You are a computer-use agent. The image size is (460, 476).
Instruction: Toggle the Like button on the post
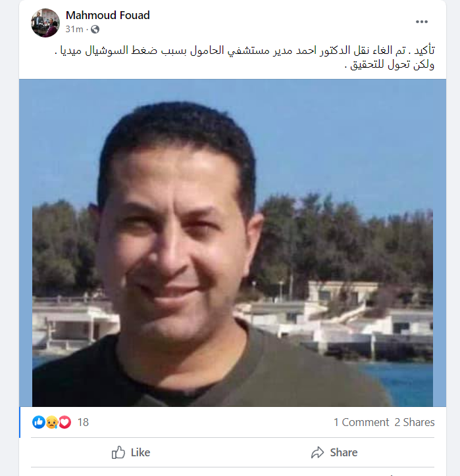[x=131, y=452]
